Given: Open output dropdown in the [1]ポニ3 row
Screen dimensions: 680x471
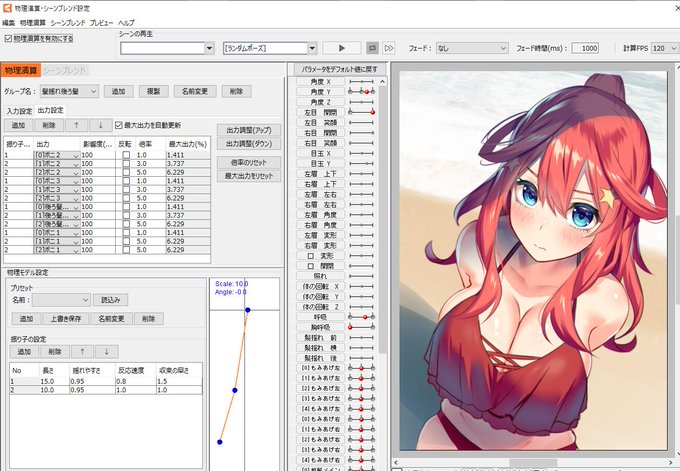Looking at the screenshot, I should click(x=57, y=190).
